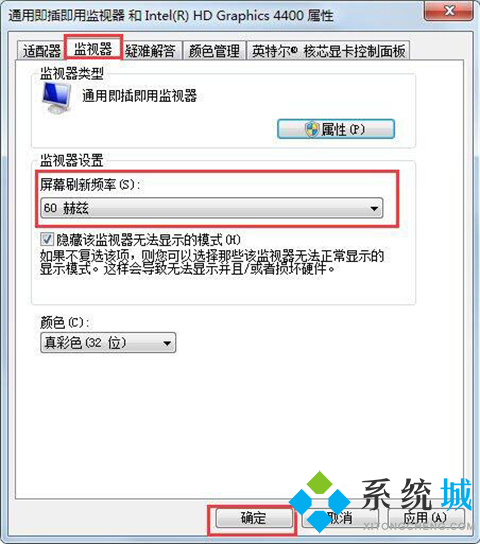Open the 真彩色 (32 位) color dropdown
The width and height of the screenshot is (480, 544).
(x=108, y=343)
